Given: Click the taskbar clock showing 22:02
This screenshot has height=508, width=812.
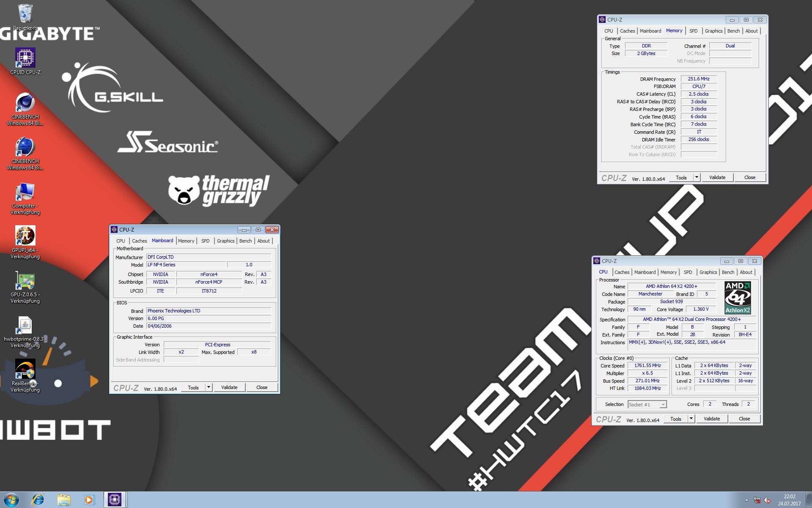Looking at the screenshot, I should [x=789, y=500].
